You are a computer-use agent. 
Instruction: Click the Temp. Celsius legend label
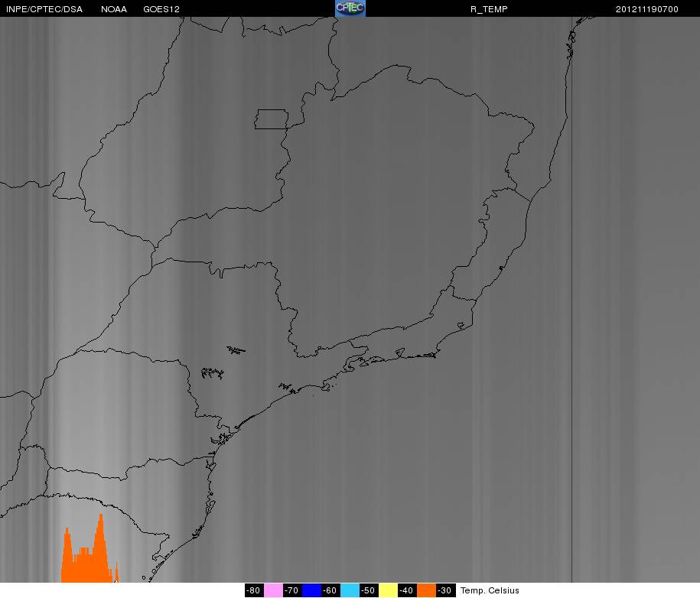tap(490, 590)
